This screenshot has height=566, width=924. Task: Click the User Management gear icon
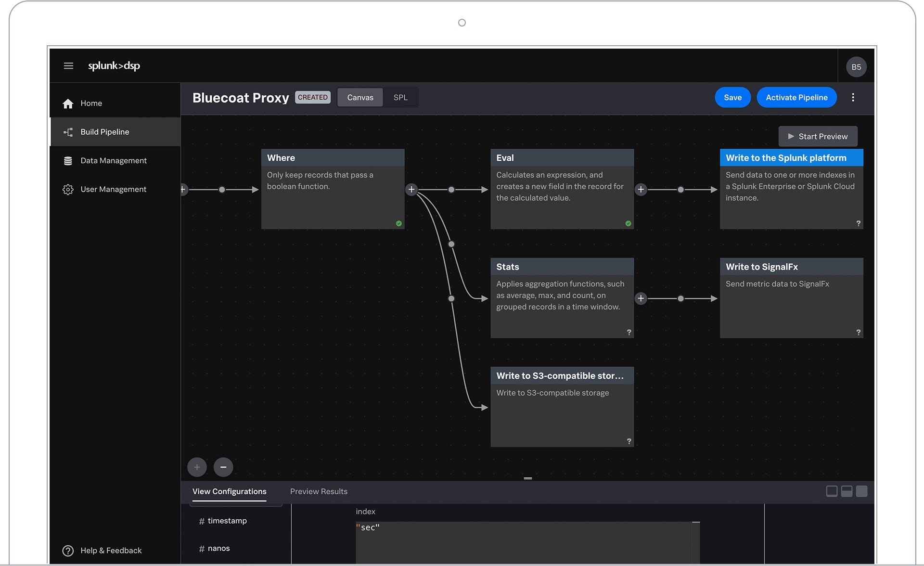68,190
